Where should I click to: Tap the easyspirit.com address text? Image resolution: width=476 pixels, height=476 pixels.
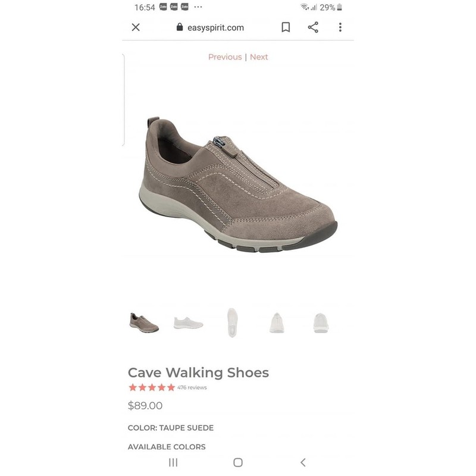215,27
